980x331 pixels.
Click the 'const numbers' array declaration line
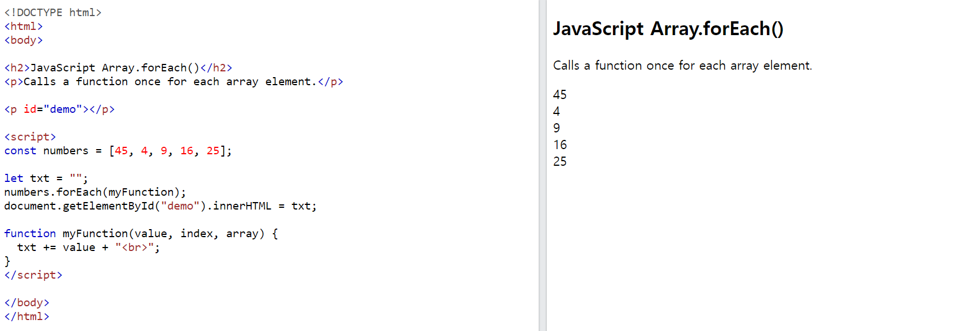coord(118,150)
